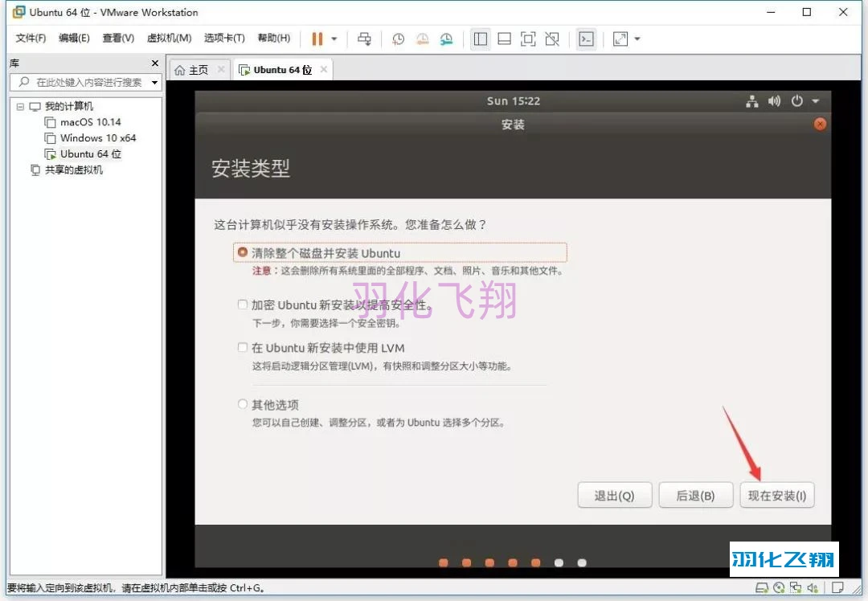Click the 后退(B) button
This screenshot has height=601, width=868.
(696, 495)
